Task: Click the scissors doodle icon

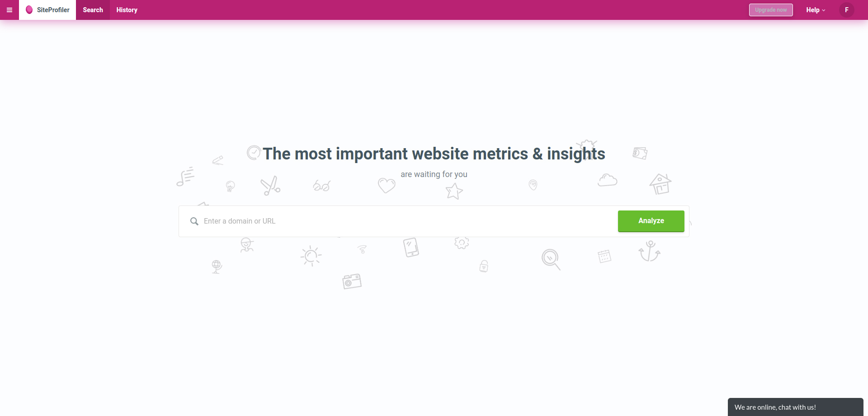Action: (270, 186)
